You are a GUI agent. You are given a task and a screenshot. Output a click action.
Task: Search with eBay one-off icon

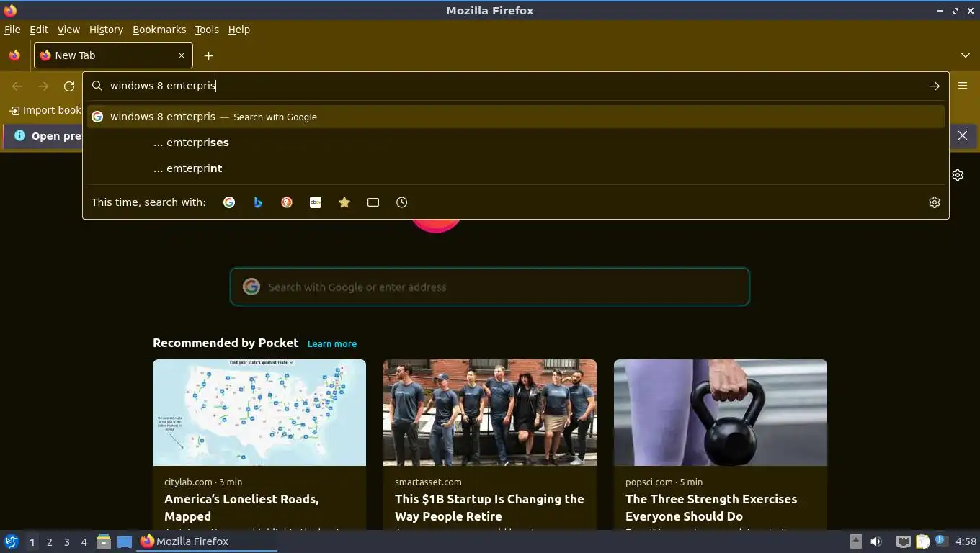316,202
